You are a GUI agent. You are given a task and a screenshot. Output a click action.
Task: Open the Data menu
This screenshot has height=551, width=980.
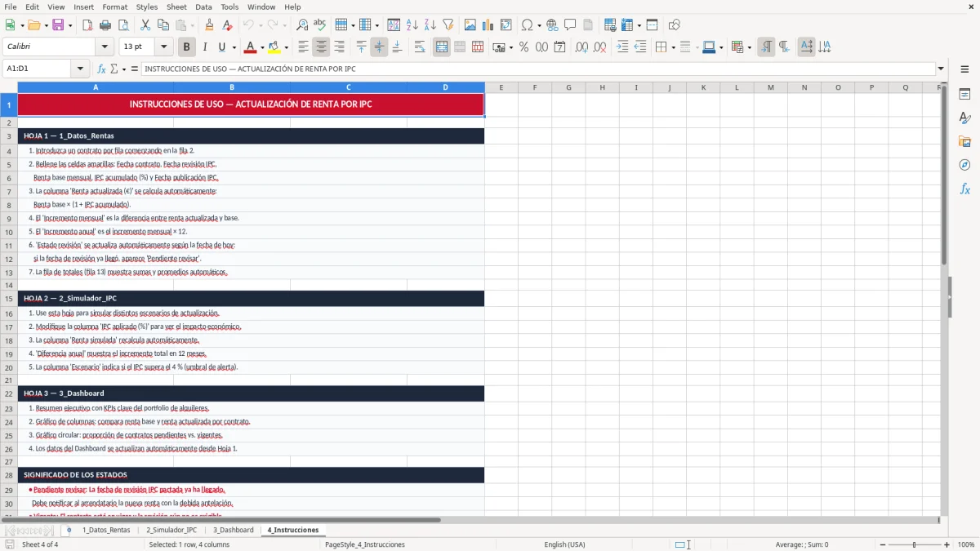pos(203,7)
